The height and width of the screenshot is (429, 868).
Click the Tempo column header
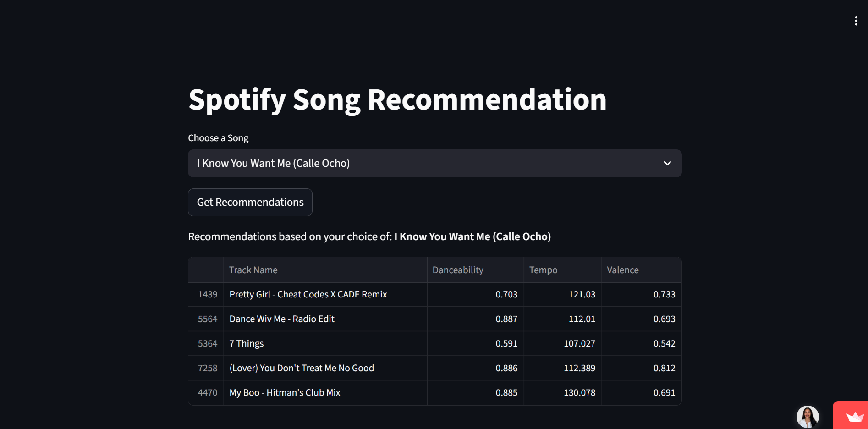(x=543, y=269)
